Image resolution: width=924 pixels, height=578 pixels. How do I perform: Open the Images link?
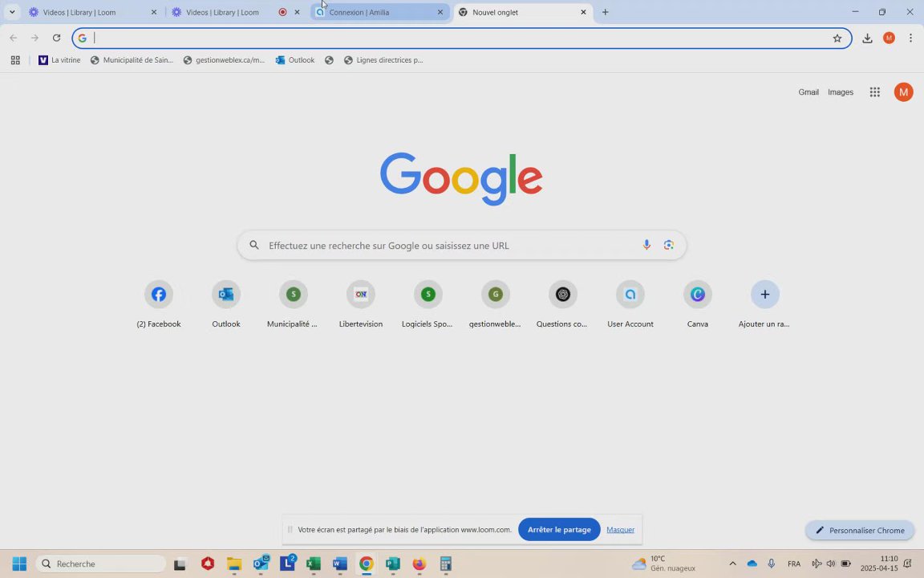tap(841, 92)
